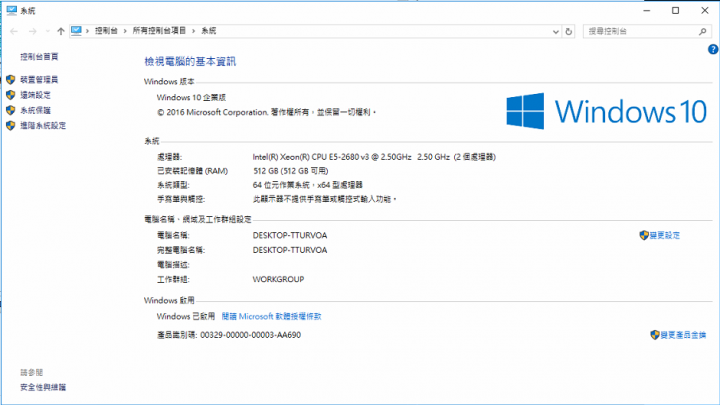This screenshot has width=720, height=405.
Task: Click system window icon in title bar
Action: (x=11, y=10)
